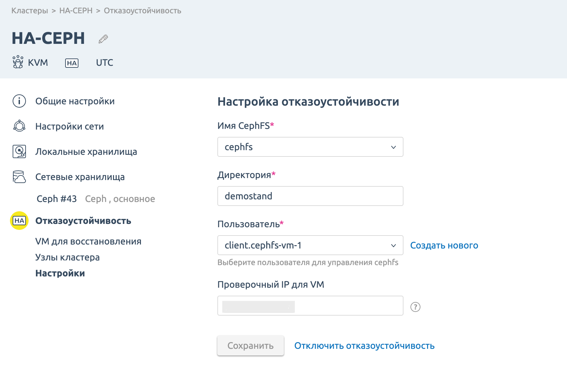Go to Кластеры breadcrumb
The height and width of the screenshot is (392, 567).
click(x=30, y=11)
